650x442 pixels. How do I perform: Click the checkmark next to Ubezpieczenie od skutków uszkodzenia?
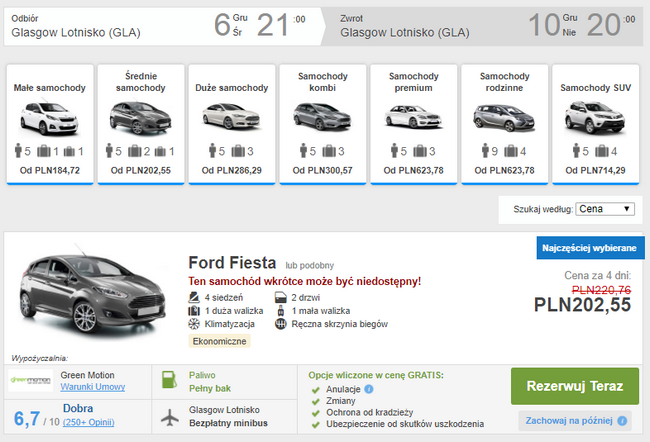[316, 425]
